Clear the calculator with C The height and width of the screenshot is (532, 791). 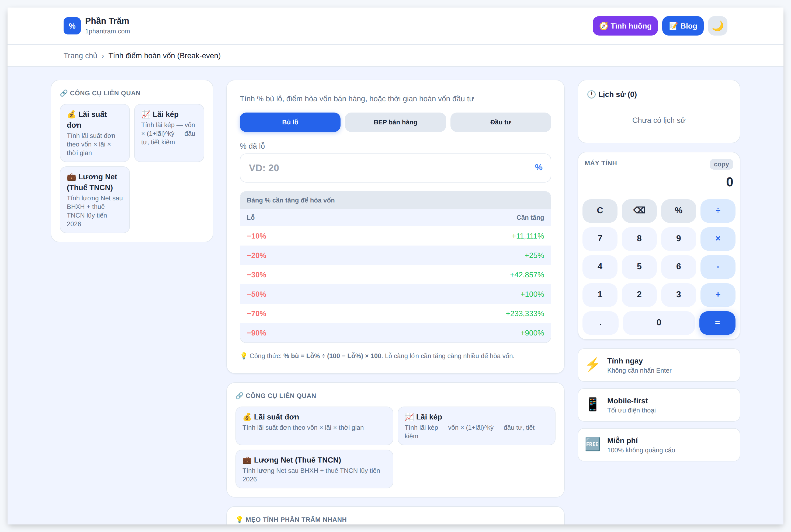pos(600,211)
